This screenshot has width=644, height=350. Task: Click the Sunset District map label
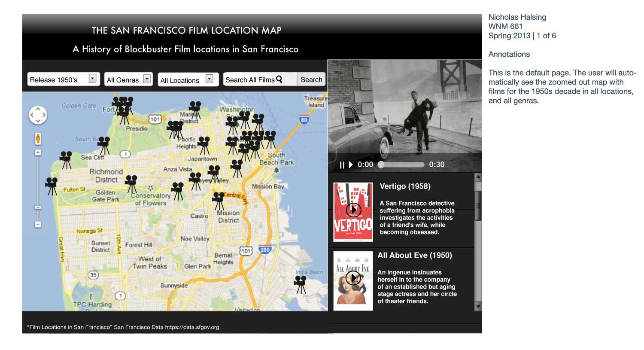click(x=100, y=246)
